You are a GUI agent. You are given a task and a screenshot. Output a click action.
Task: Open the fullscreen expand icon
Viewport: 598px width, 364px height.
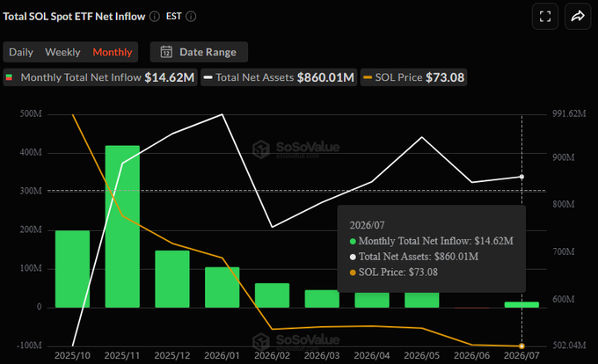coord(545,17)
